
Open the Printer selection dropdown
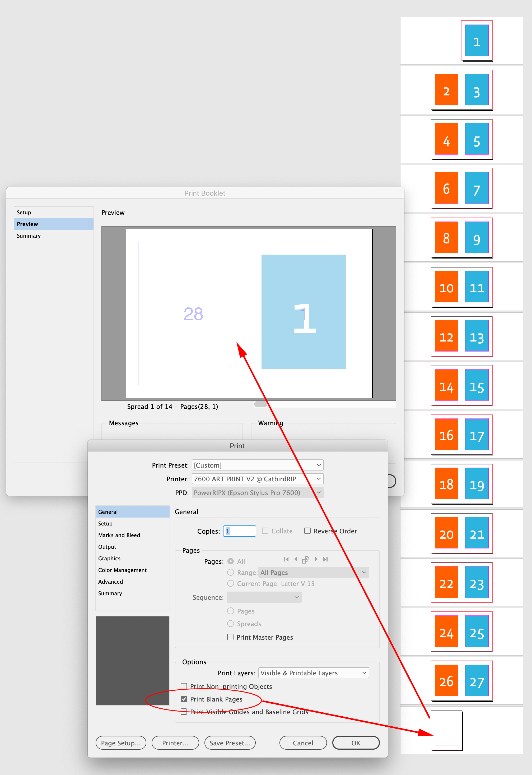[x=257, y=478]
